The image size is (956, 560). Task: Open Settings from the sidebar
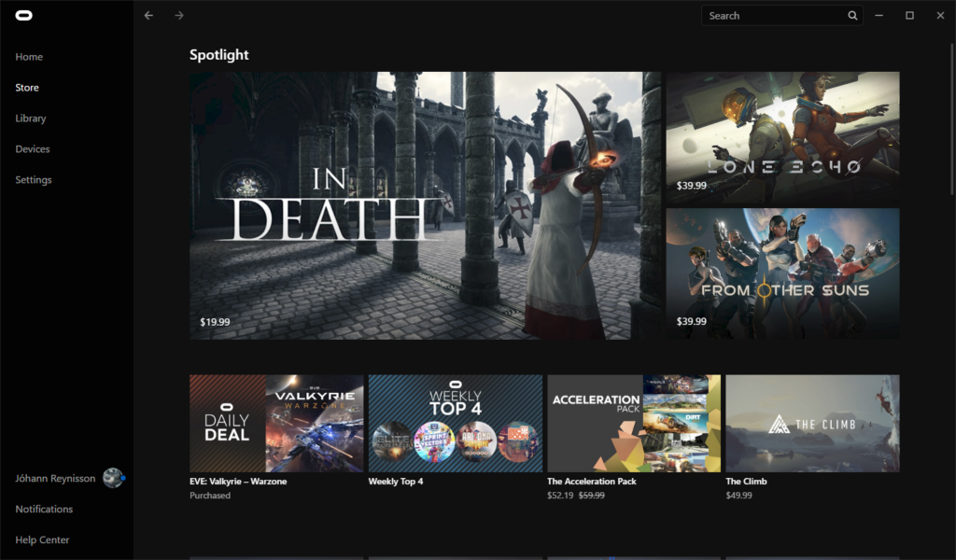34,180
